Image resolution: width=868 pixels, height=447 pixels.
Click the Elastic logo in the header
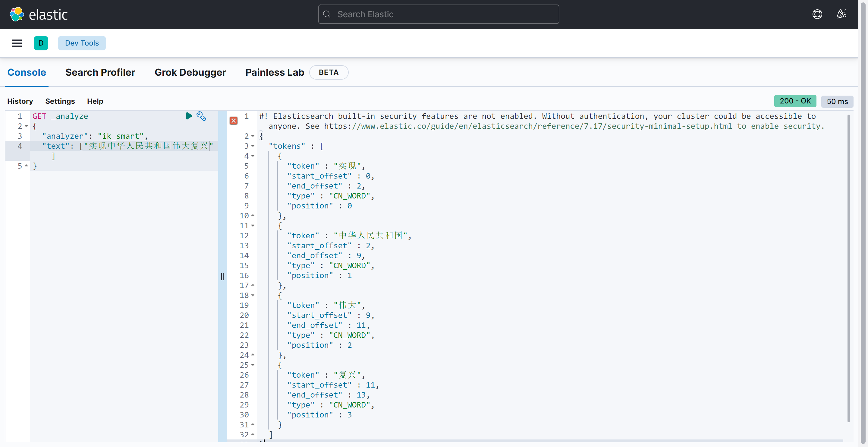pos(38,14)
